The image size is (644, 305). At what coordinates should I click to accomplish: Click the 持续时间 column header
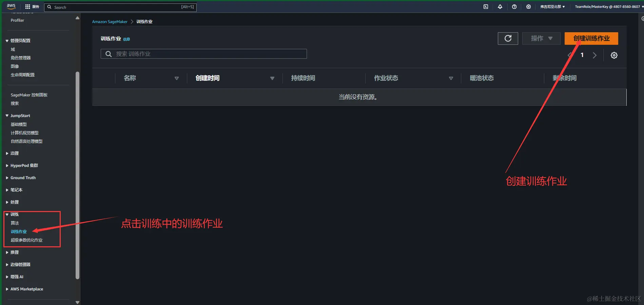pyautogui.click(x=303, y=78)
